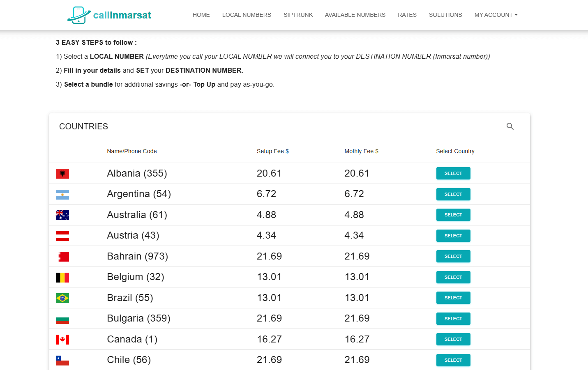Select Albania as country
This screenshot has width=588, height=370.
453,173
